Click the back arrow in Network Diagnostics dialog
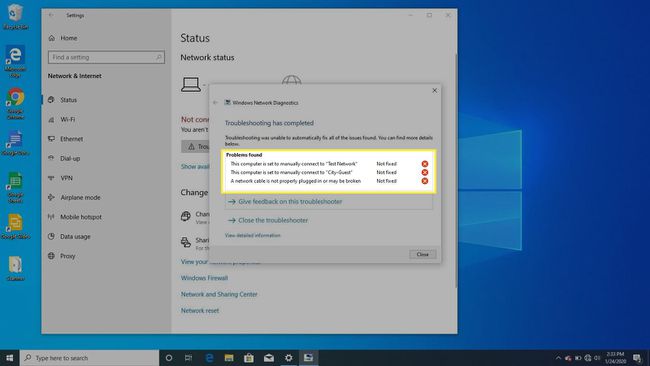This screenshot has height=366, width=650. 216,102
